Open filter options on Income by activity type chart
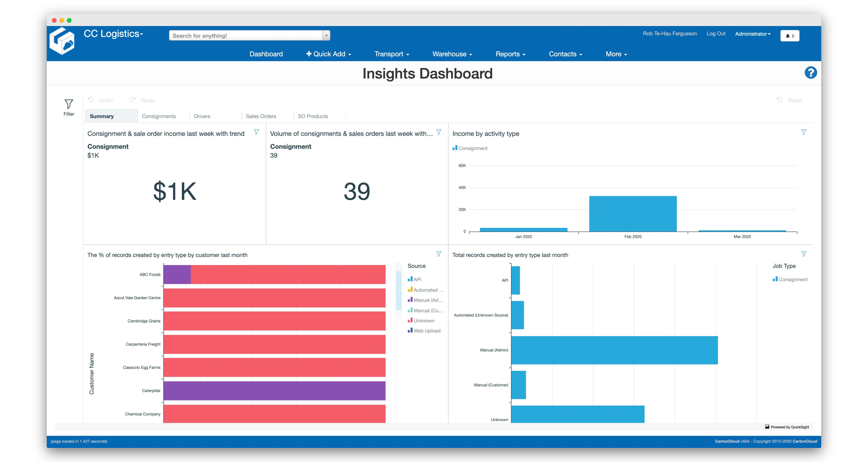 [x=804, y=132]
